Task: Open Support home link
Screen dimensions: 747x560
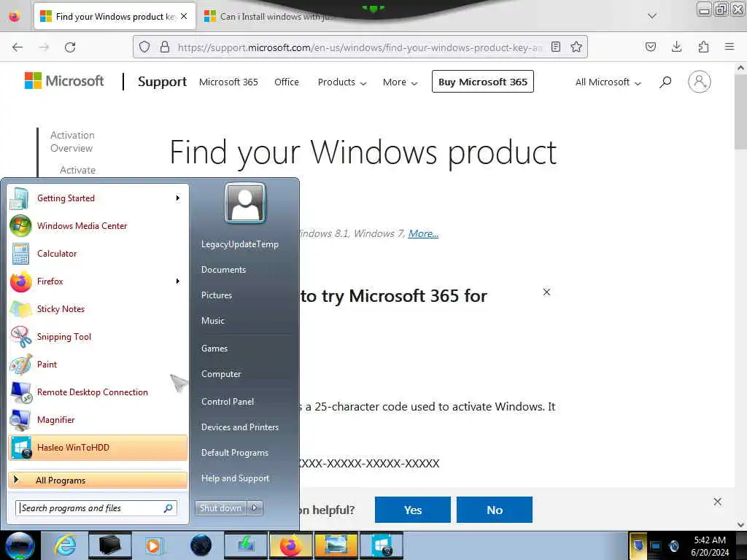Action: tap(163, 82)
